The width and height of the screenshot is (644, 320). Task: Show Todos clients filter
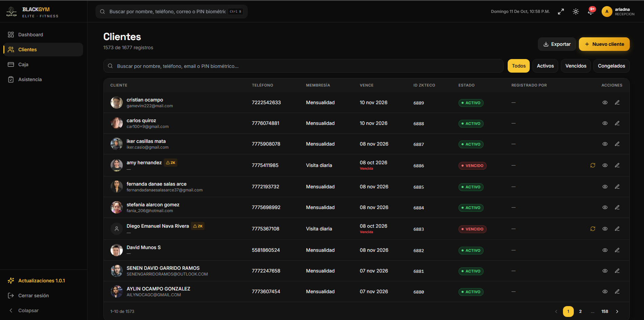tap(519, 66)
